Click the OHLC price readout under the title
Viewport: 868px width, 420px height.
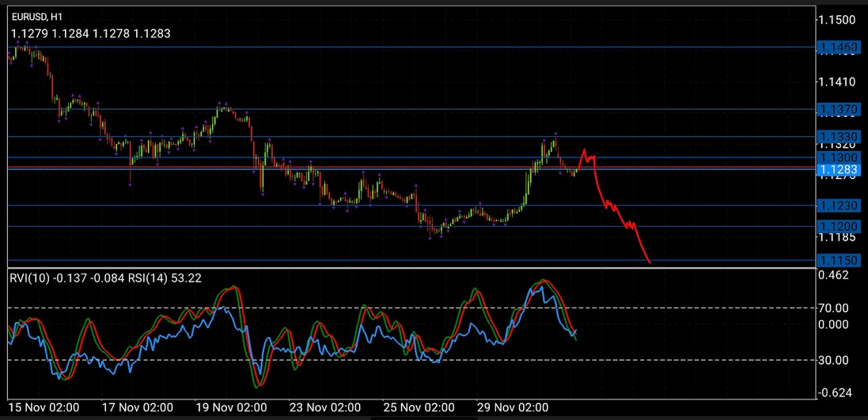[91, 33]
